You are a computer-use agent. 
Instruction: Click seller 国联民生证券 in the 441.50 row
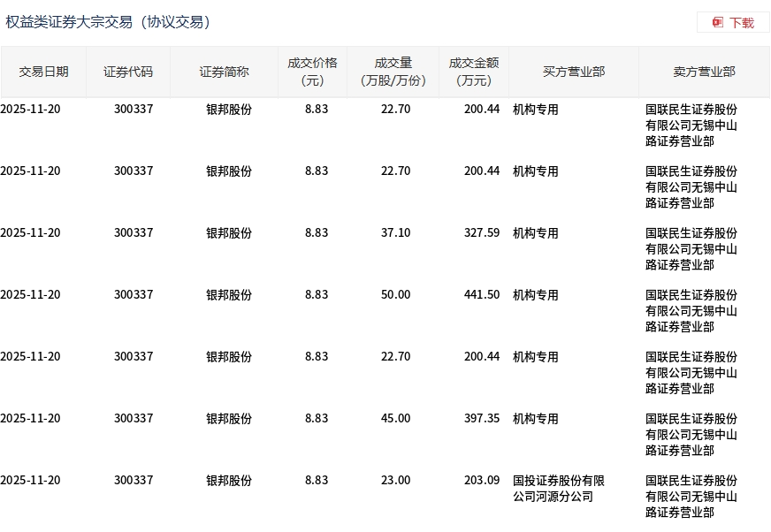coord(691,311)
